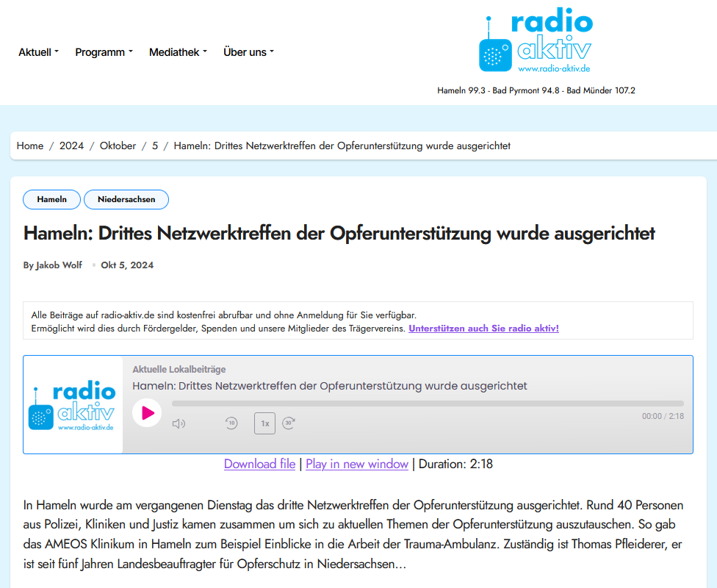Click the Duration: 2:18 text
This screenshot has height=588, width=717.
(455, 464)
